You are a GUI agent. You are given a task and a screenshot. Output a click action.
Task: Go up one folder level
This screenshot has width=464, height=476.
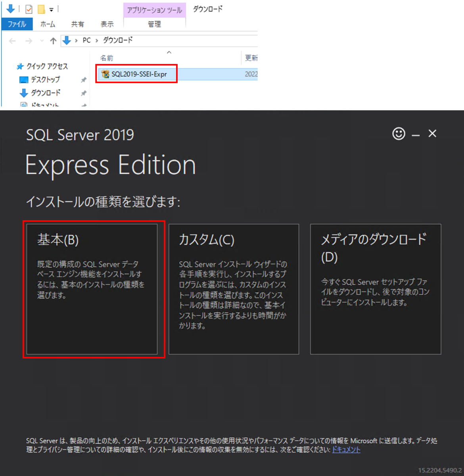click(53, 41)
